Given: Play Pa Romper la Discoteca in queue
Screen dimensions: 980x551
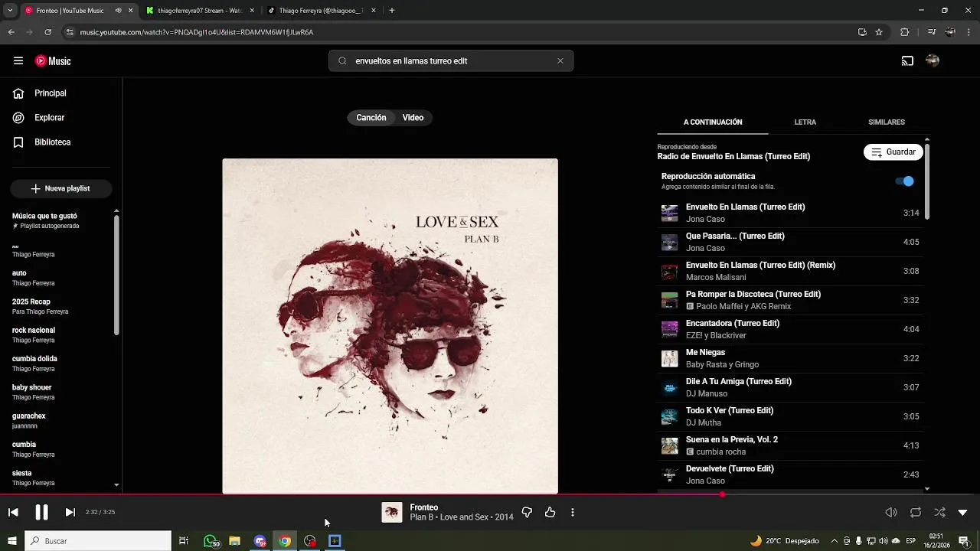Looking at the screenshot, I should [x=790, y=300].
